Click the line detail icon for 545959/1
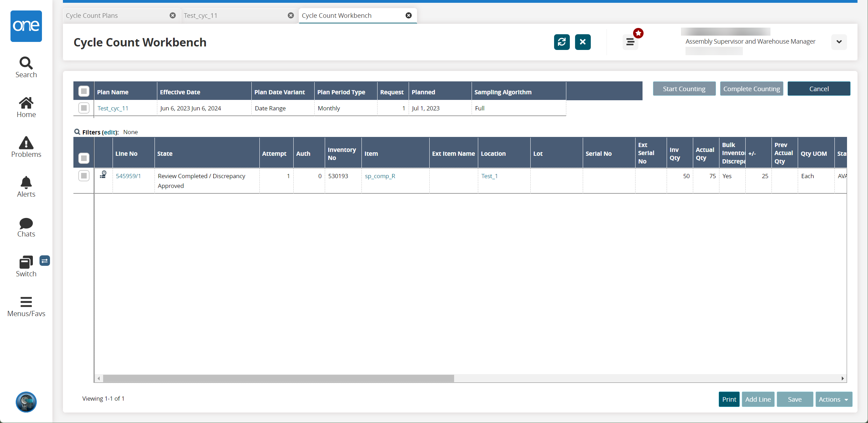Viewport: 868px width, 423px height. 102,175
